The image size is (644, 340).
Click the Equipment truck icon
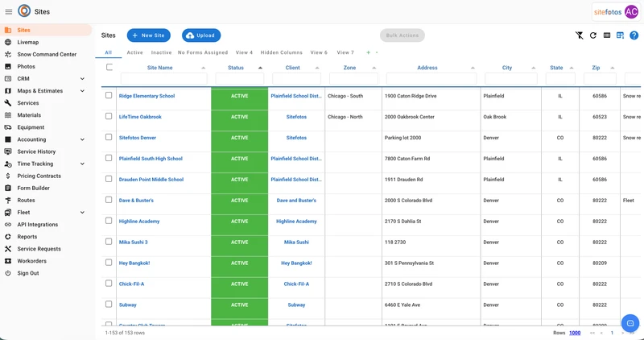pos(8,127)
